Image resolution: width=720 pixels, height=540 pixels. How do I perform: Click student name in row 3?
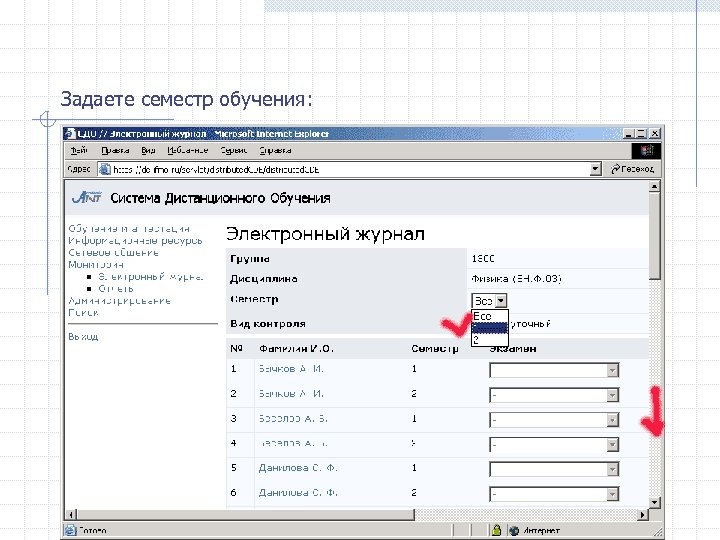(x=293, y=419)
